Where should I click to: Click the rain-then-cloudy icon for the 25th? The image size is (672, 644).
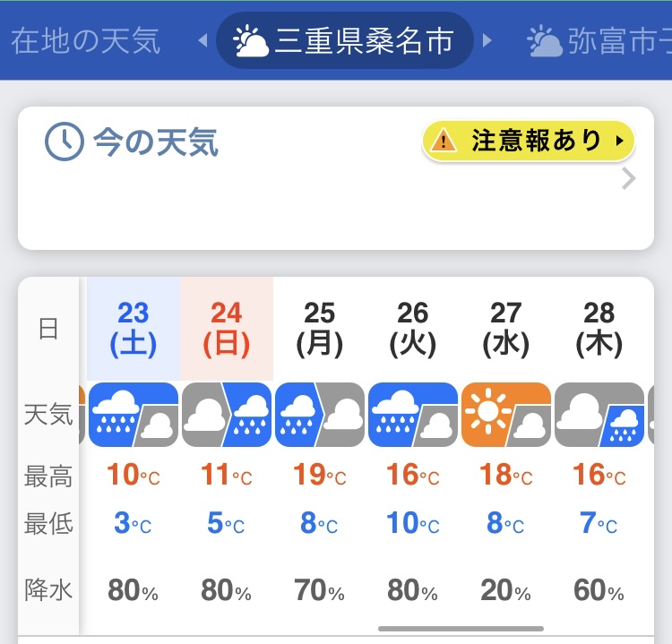point(320,415)
